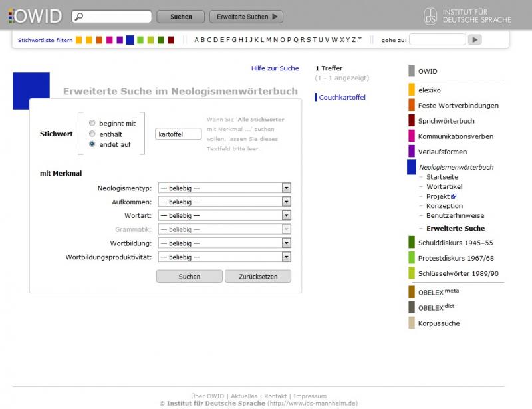Open the elexiko sidebar entry
This screenshot has height=409, width=532.
click(429, 90)
